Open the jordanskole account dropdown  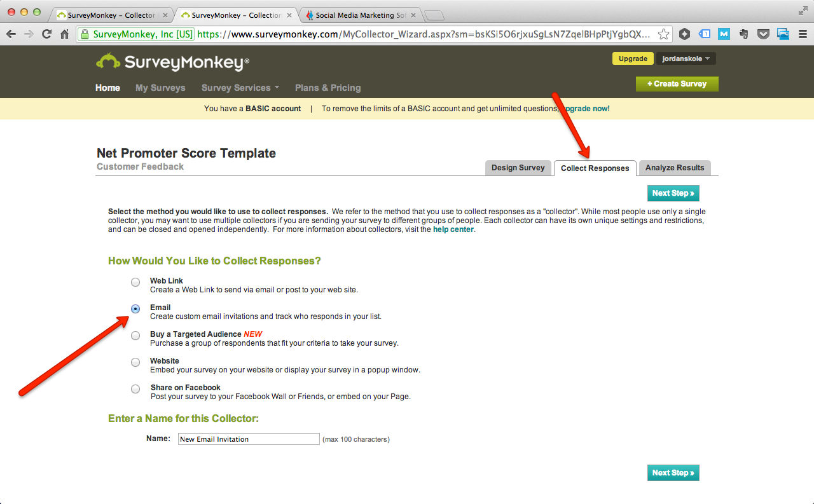coord(686,58)
